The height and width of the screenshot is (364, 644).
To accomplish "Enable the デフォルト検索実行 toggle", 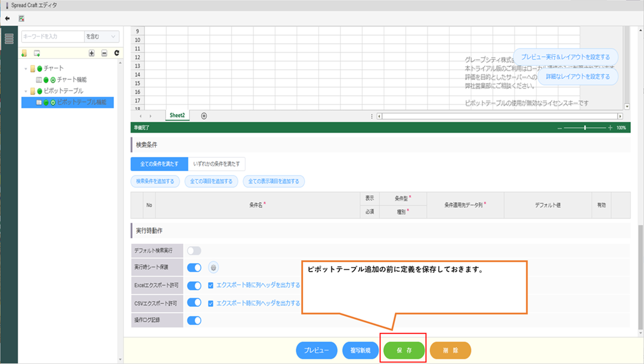I will pos(194,251).
